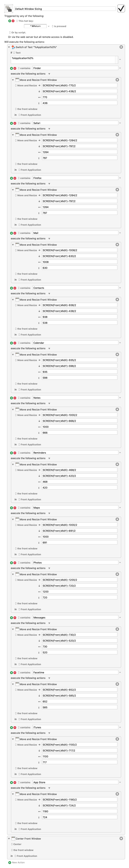Screen dimensions: 129x868
Task: Open gear menu for Facetime Move and Resize action
Action: click(117, 684)
